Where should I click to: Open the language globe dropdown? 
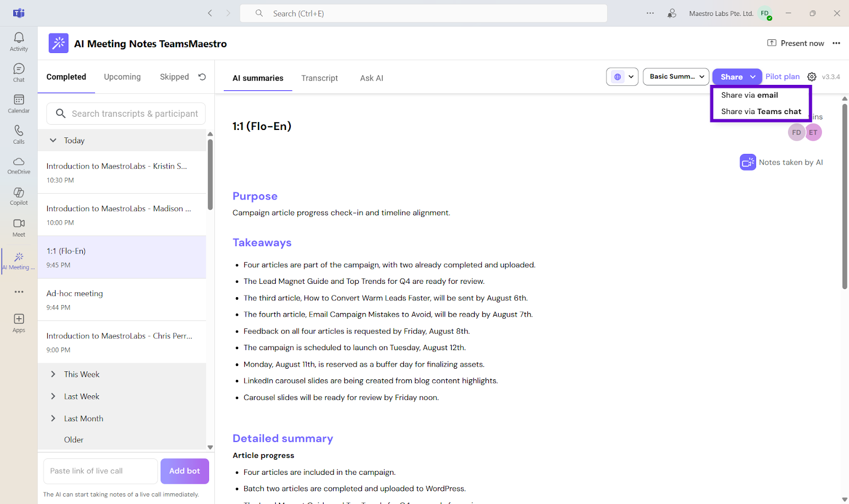pos(622,77)
